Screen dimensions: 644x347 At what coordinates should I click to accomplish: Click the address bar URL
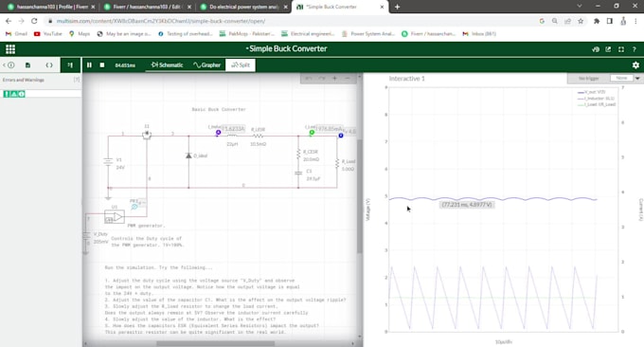[161, 21]
